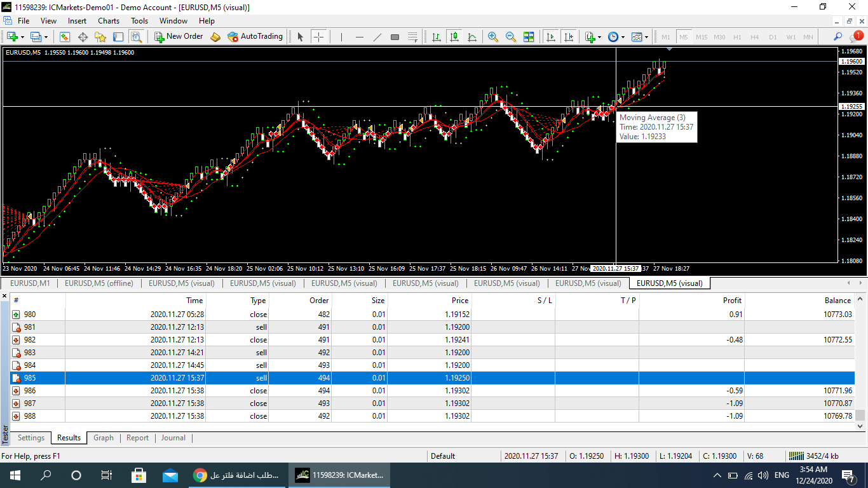
Task: Toggle candlestick chart mode
Action: [x=454, y=37]
